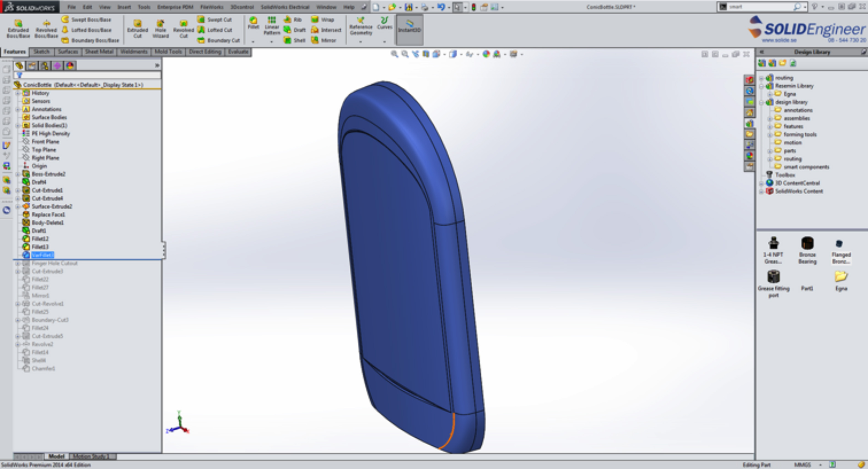Switch to the Evaluate tab
868x469 pixels.
pyautogui.click(x=238, y=51)
